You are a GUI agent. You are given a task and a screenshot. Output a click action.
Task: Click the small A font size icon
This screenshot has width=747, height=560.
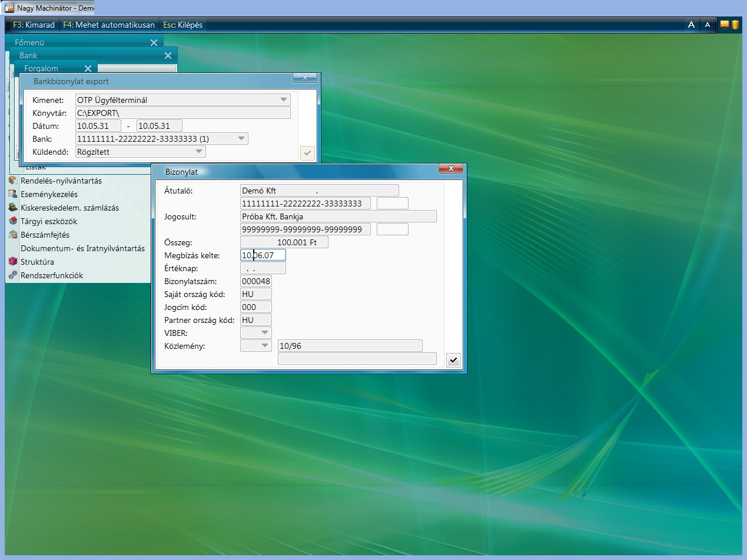(x=708, y=25)
